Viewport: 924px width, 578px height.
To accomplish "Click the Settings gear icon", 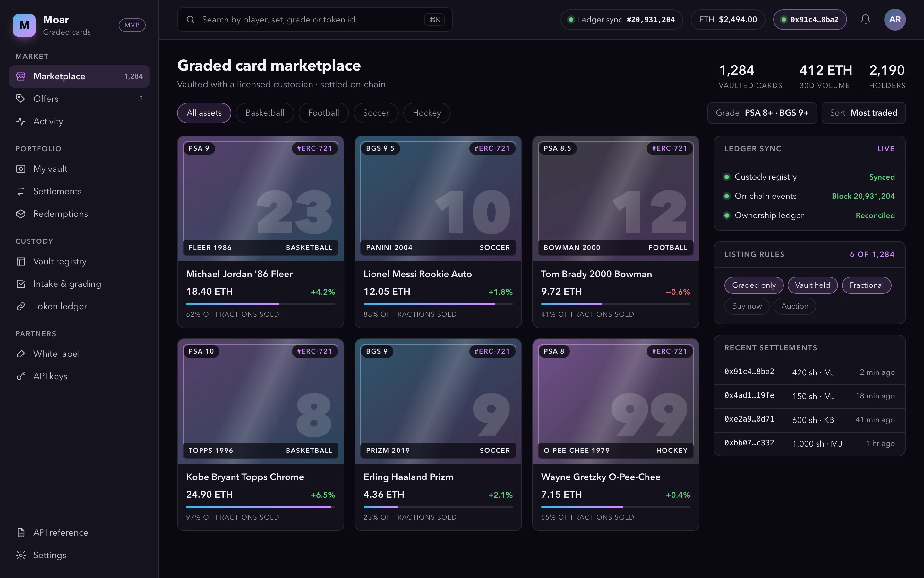I will pyautogui.click(x=21, y=555).
